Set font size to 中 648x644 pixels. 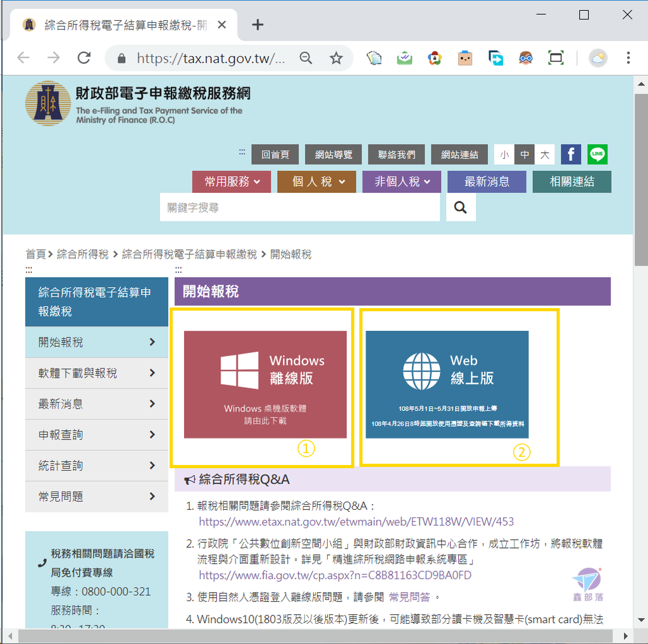click(525, 154)
